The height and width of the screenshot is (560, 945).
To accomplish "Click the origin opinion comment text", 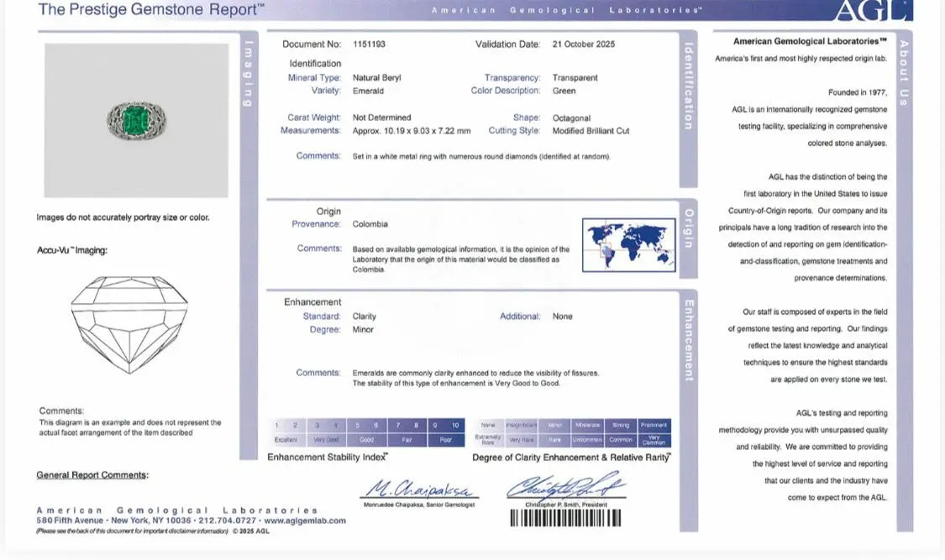I will point(461,259).
